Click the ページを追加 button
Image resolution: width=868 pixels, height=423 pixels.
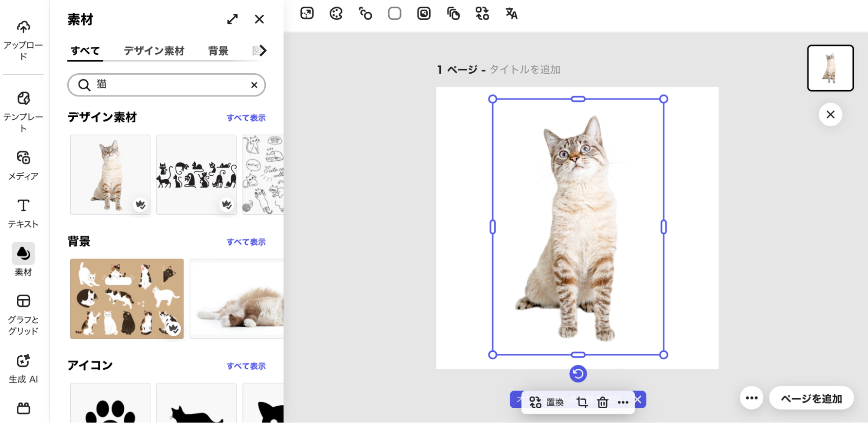point(811,397)
